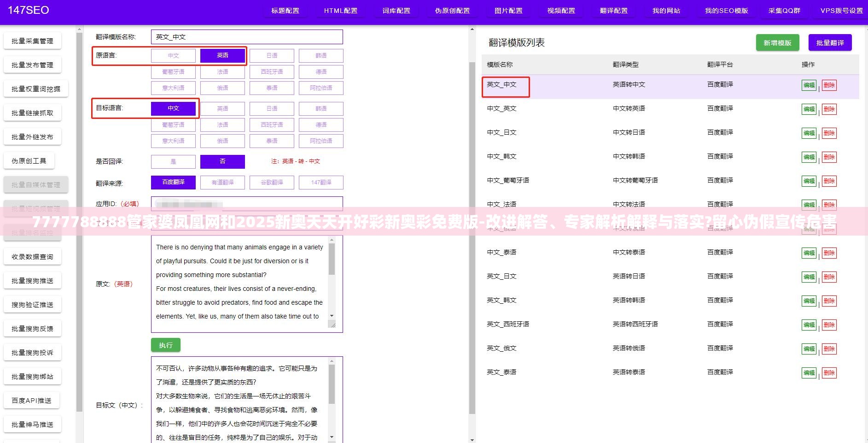Set the target language (目标语言) to 英语
The image size is (868, 443).
[222, 109]
